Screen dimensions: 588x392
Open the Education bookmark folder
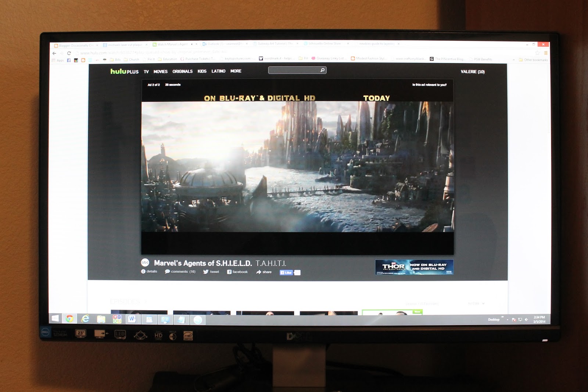click(168, 59)
